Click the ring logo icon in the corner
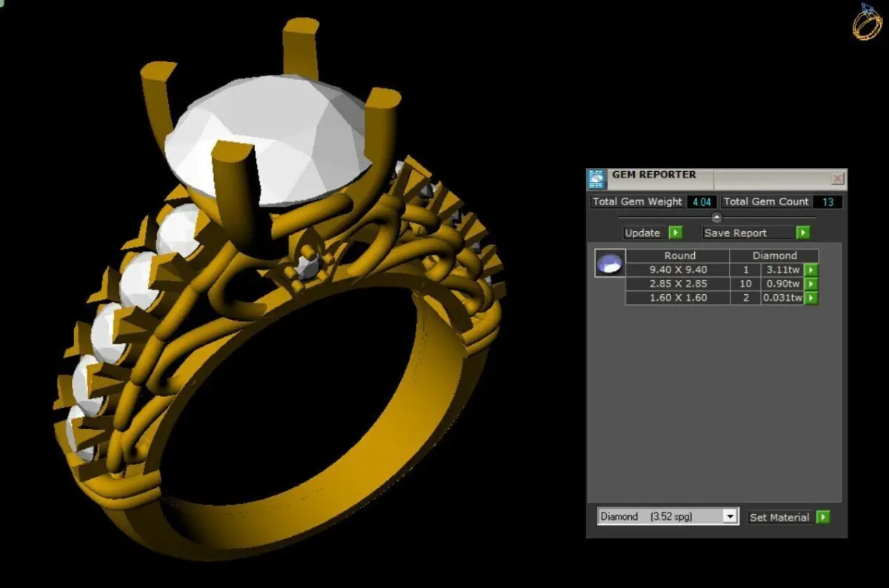 (x=866, y=21)
